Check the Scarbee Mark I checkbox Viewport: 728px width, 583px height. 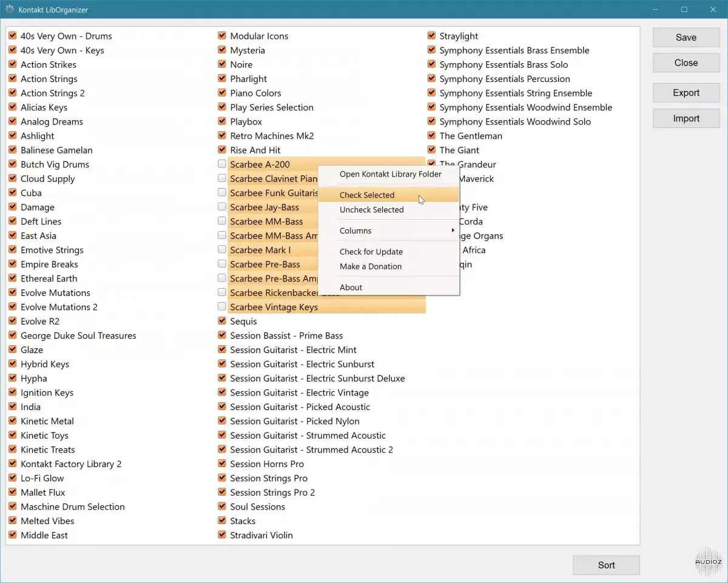point(222,249)
